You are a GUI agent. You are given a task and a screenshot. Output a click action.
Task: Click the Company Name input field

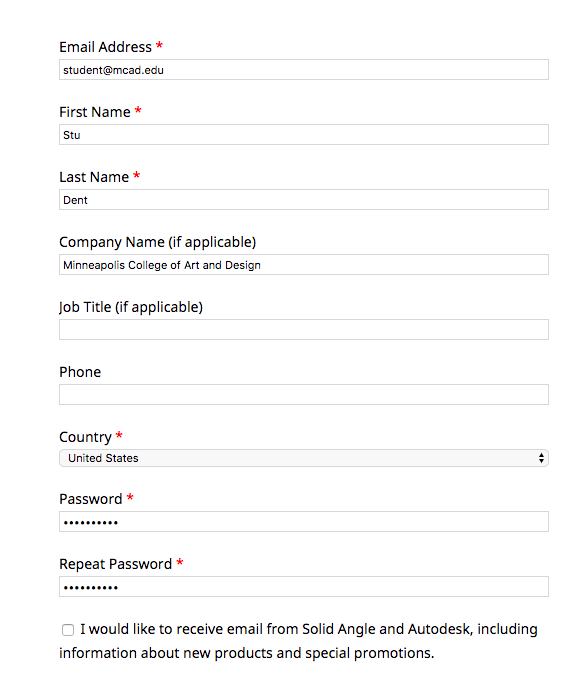304,265
